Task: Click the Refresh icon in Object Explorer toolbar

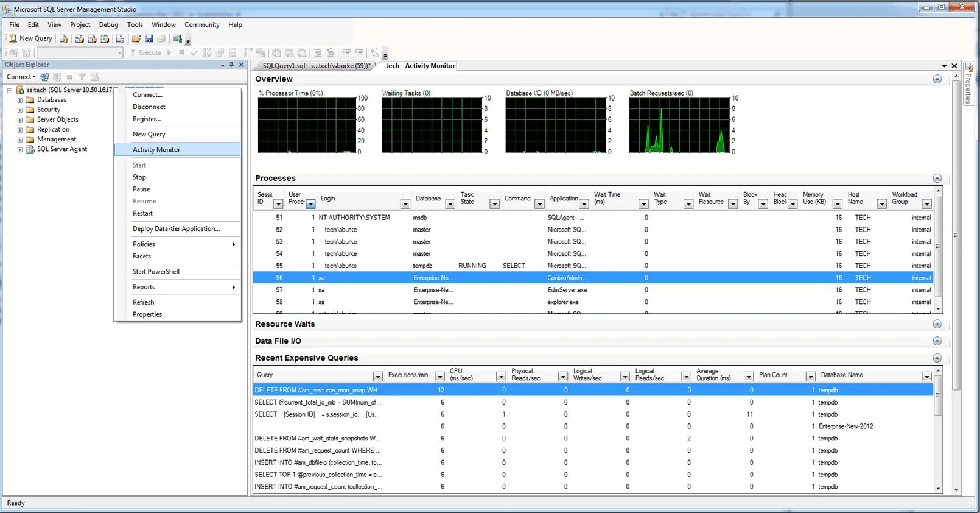Action: tap(95, 77)
